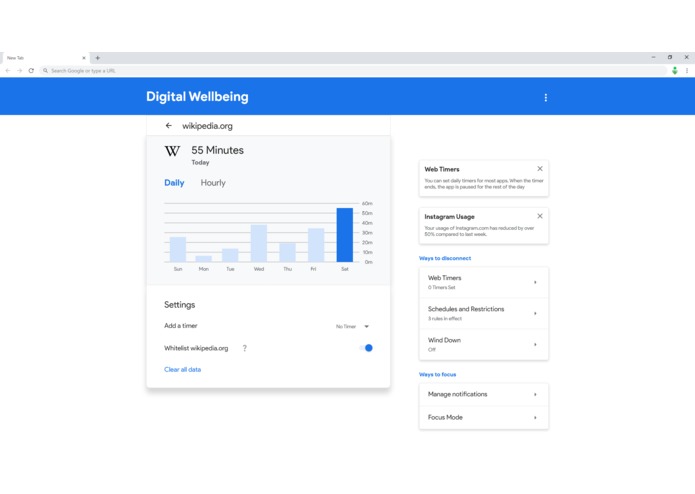Click the Settings heading
This screenshot has width=695, height=494.
180,305
